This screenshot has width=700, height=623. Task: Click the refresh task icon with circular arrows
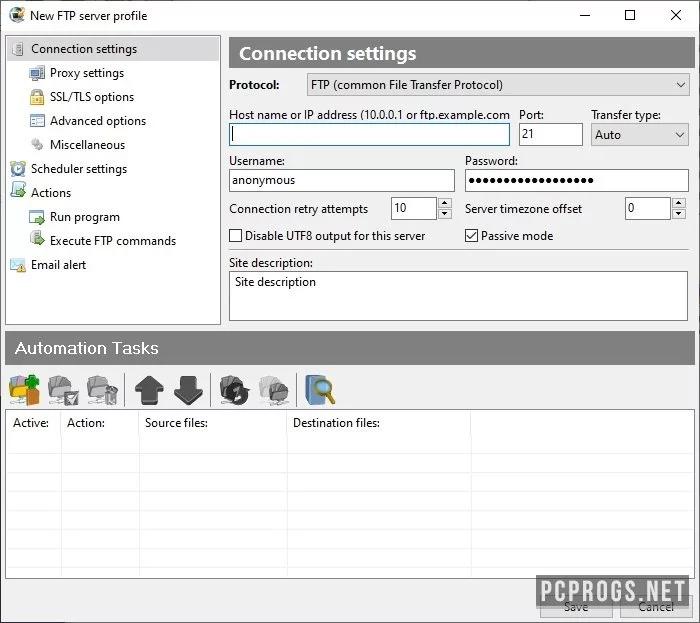[234, 390]
